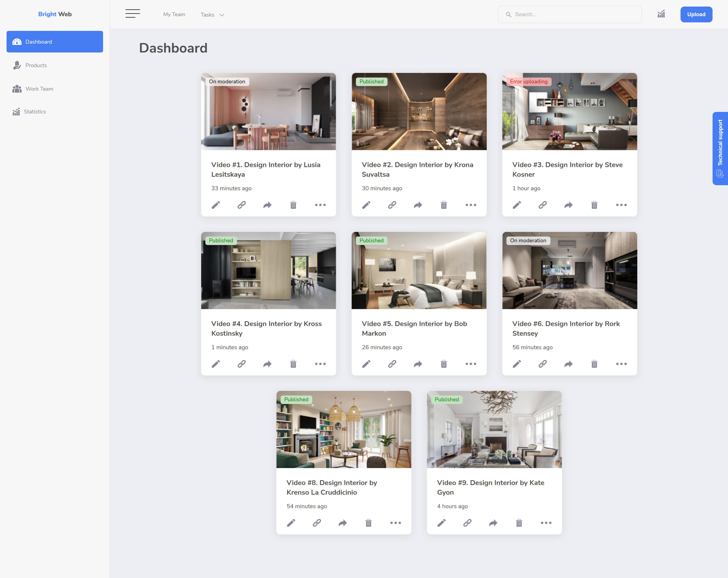Open more options dots on Video #5

coord(471,364)
